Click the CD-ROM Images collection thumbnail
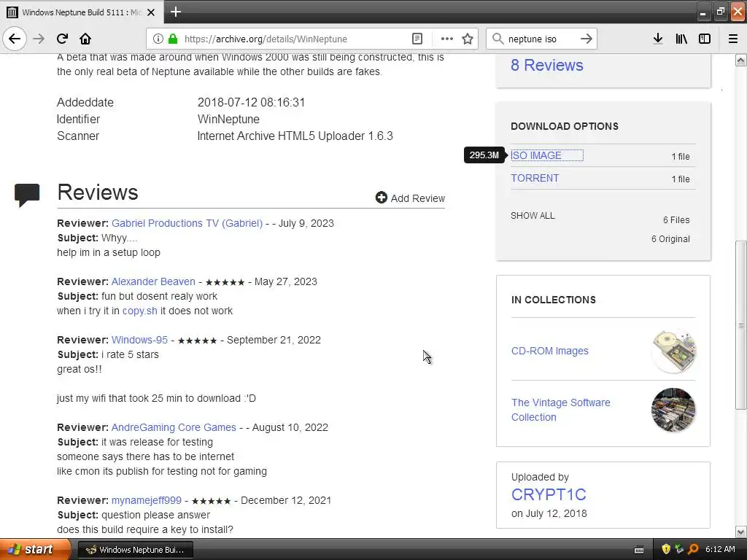 [x=673, y=351]
